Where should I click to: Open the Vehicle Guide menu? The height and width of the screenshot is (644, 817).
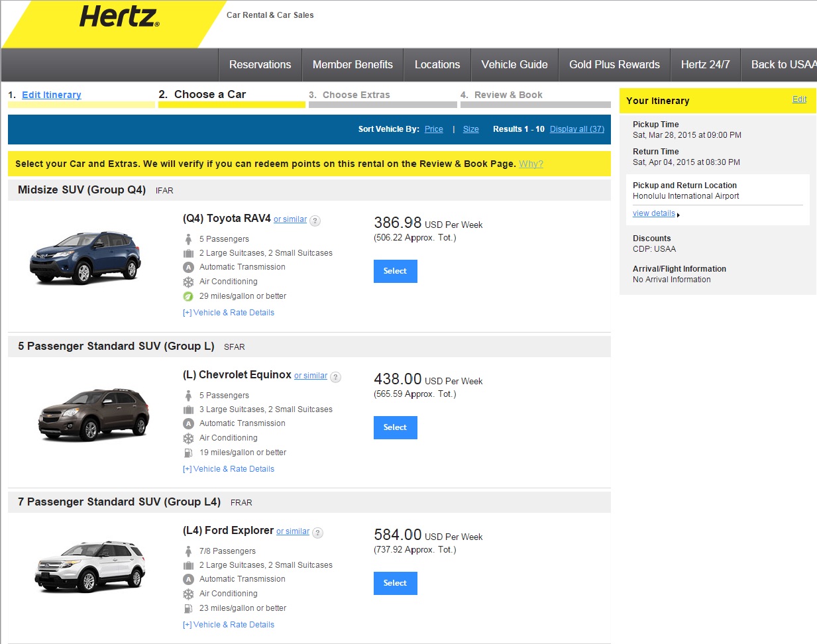click(514, 65)
